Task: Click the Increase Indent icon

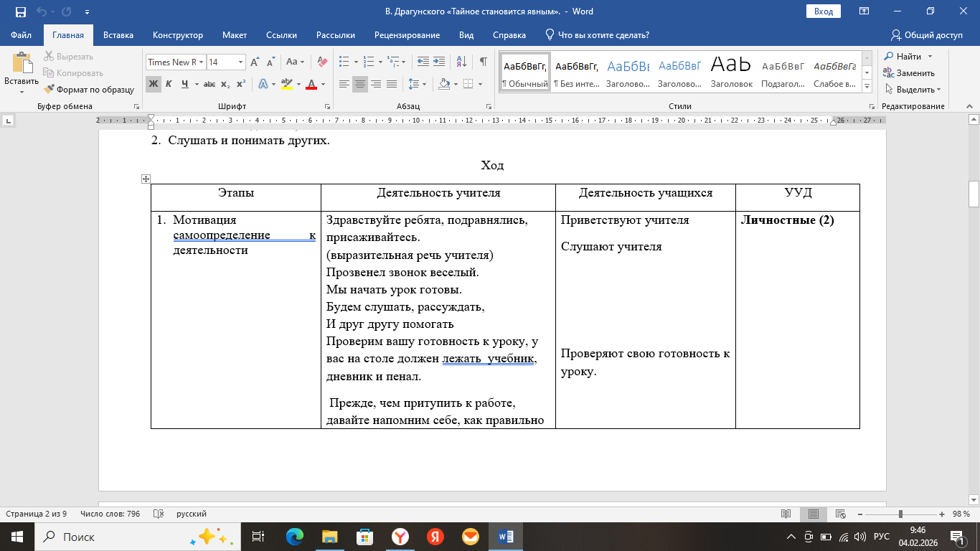Action: (440, 62)
